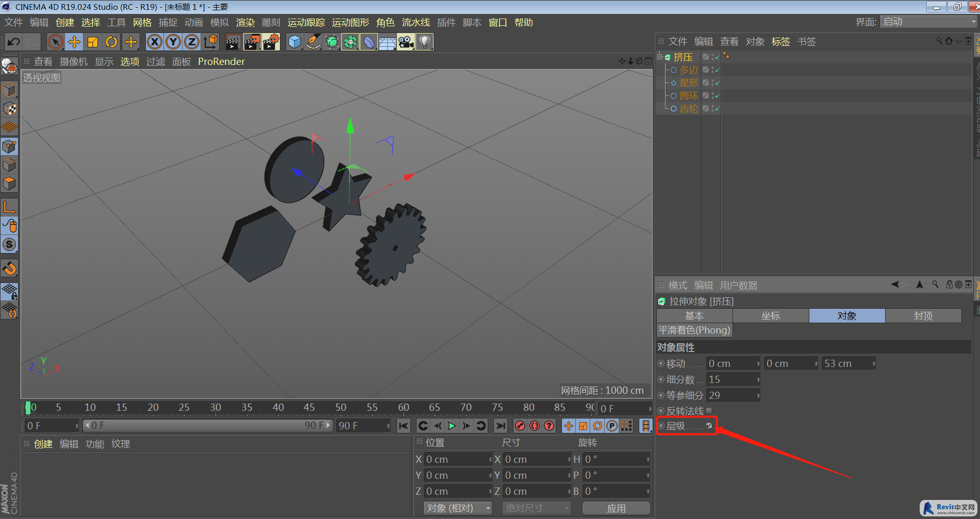Open the 绝对尺寸 dropdown
Viewport: 980px width, 519px height.
537,508
